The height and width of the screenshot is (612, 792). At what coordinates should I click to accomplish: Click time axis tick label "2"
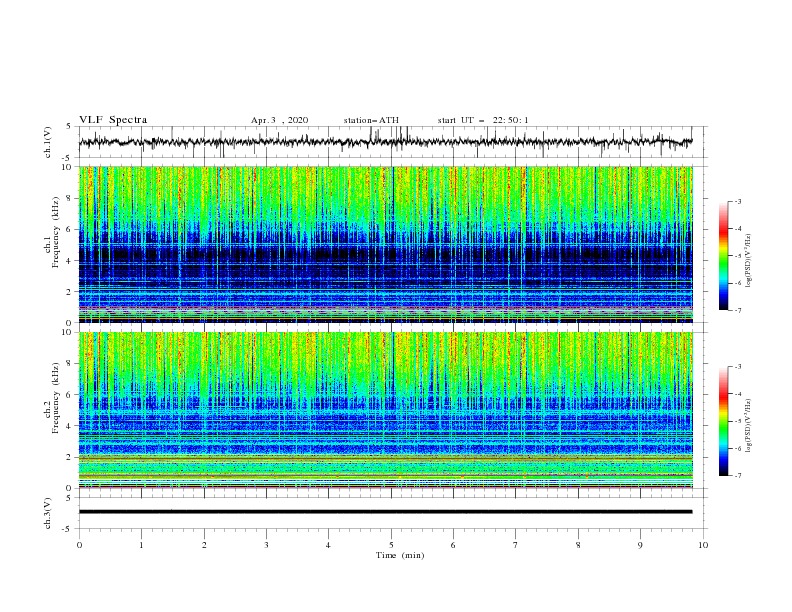coord(204,545)
